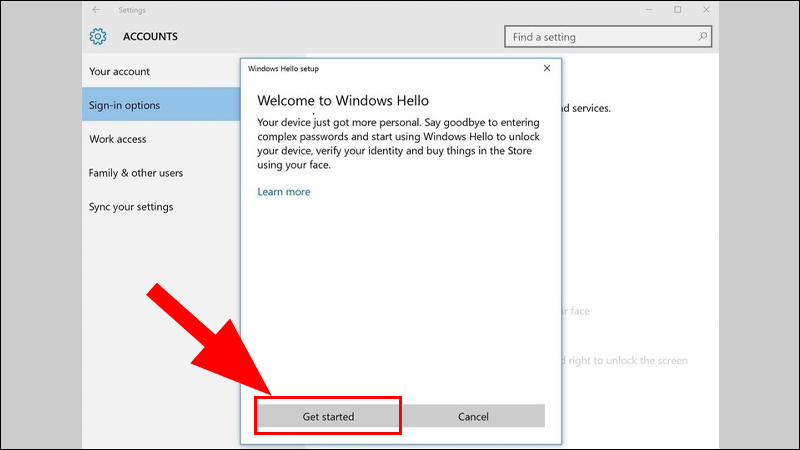Click the Welcome to Windows Hello heading

click(343, 101)
